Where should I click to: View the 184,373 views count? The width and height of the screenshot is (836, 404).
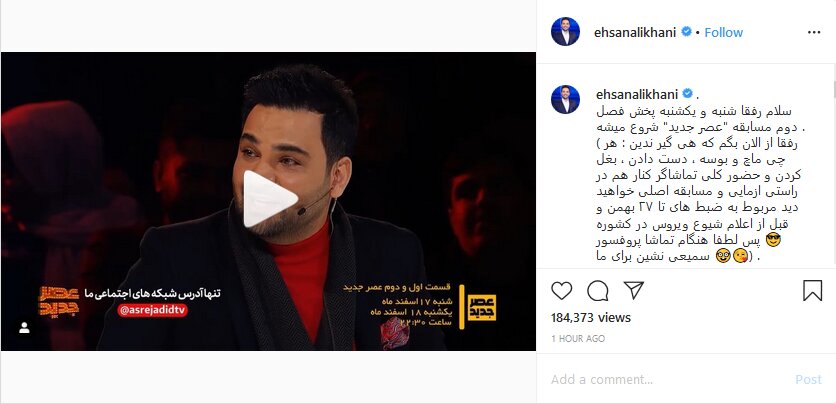pos(591,318)
